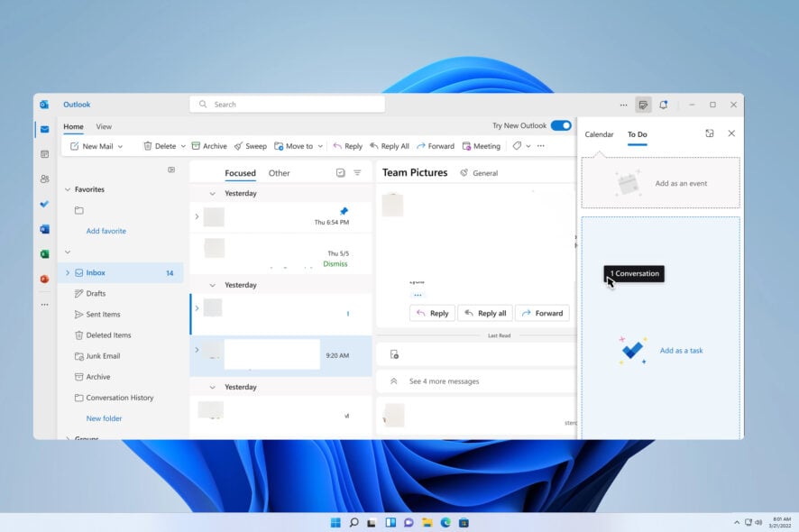Image resolution: width=799 pixels, height=532 pixels.
Task: Collapse the Inbox tree item
Action: (68, 272)
